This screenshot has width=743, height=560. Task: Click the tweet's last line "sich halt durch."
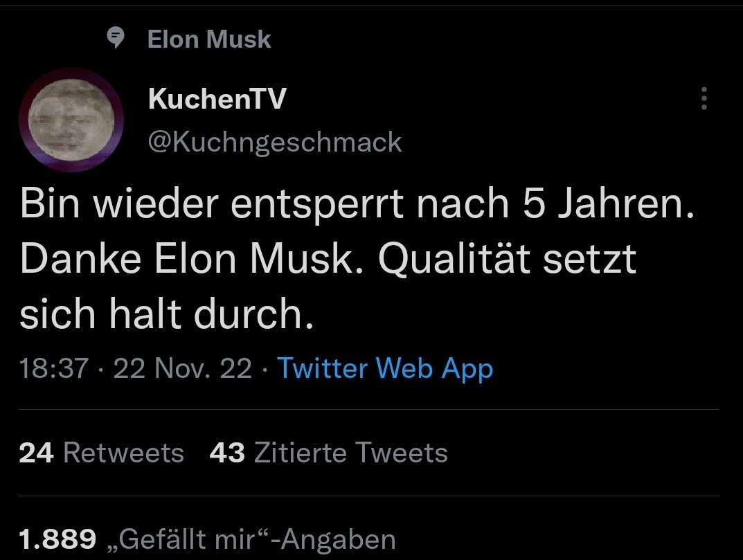click(162, 314)
